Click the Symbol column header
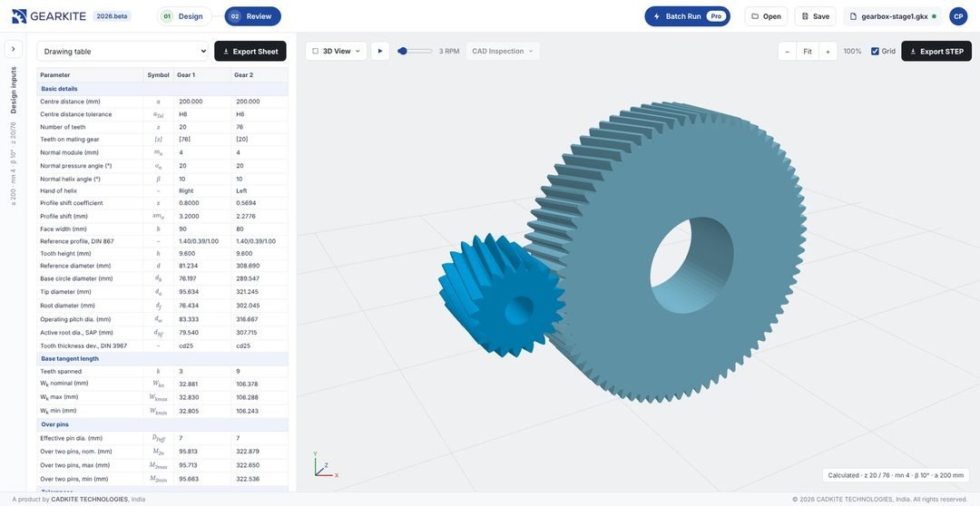980x506 pixels. click(x=158, y=75)
